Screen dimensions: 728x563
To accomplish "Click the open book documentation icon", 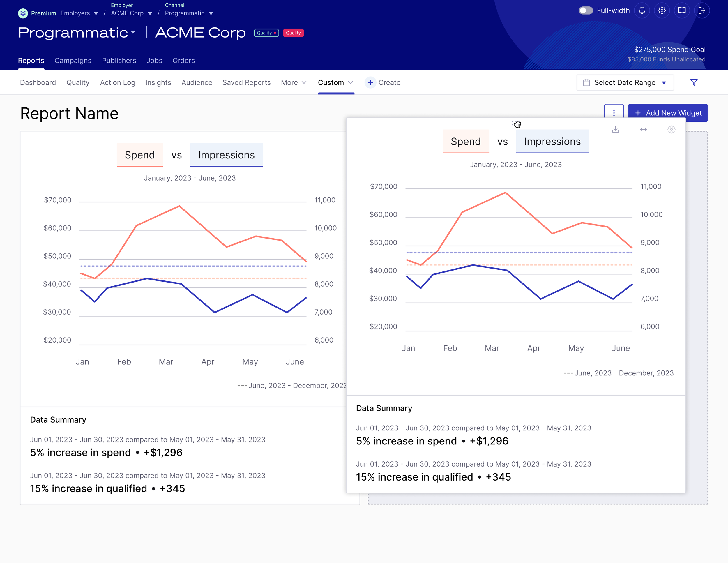I will click(682, 11).
